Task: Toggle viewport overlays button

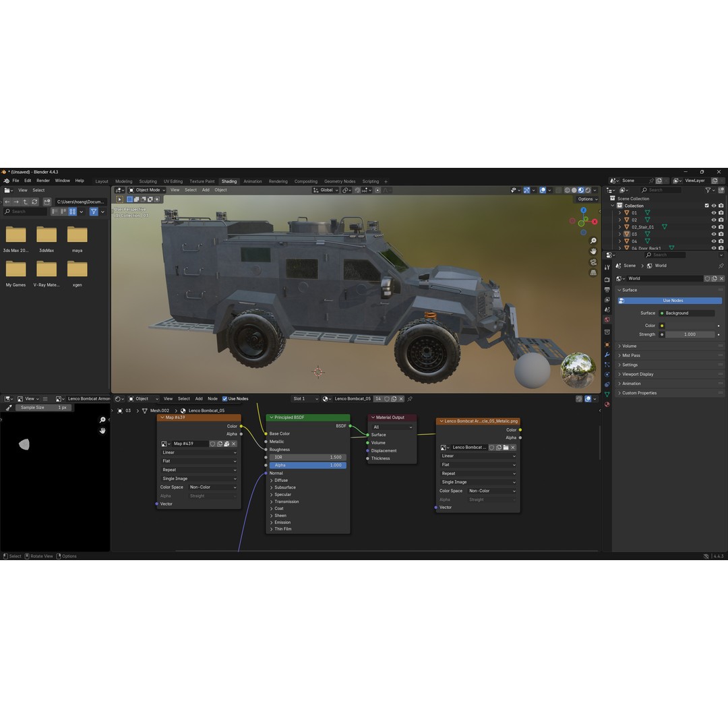Action: (x=542, y=190)
